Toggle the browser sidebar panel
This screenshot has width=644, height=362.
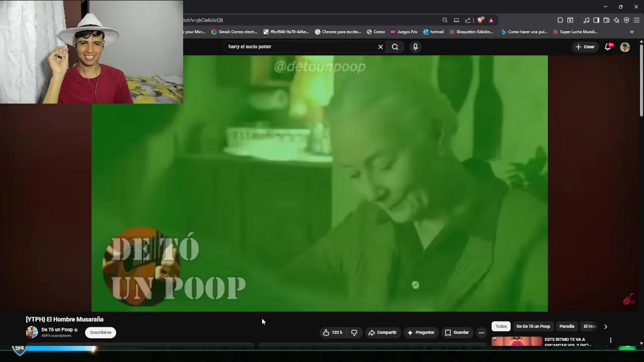596,20
